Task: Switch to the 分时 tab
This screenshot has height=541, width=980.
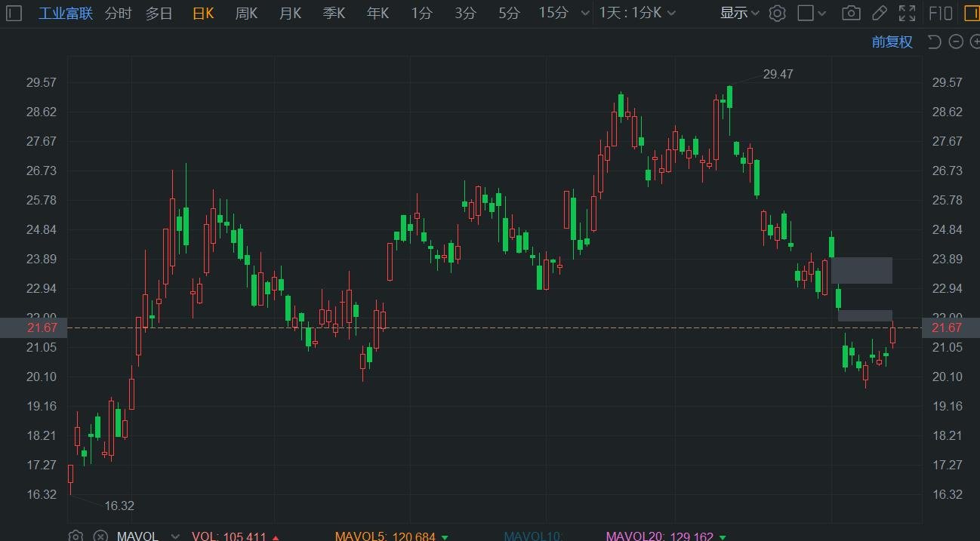Action: (118, 13)
